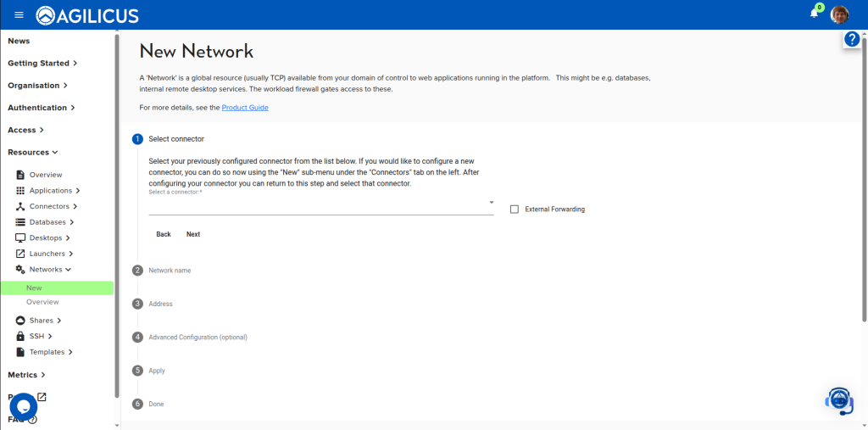Click the Next button
The image size is (868, 430).
pyautogui.click(x=193, y=234)
